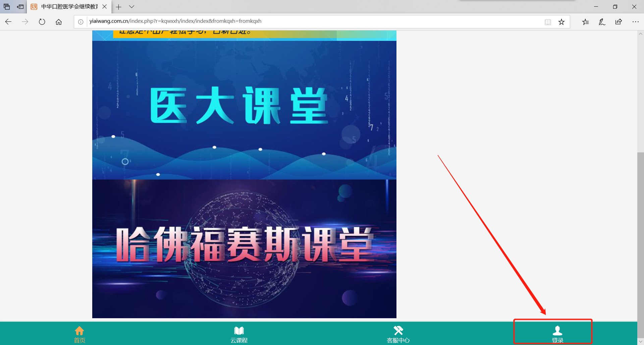Open 云课程 cloud courses section
Image resolution: width=644 pixels, height=345 pixels.
pos(239,334)
